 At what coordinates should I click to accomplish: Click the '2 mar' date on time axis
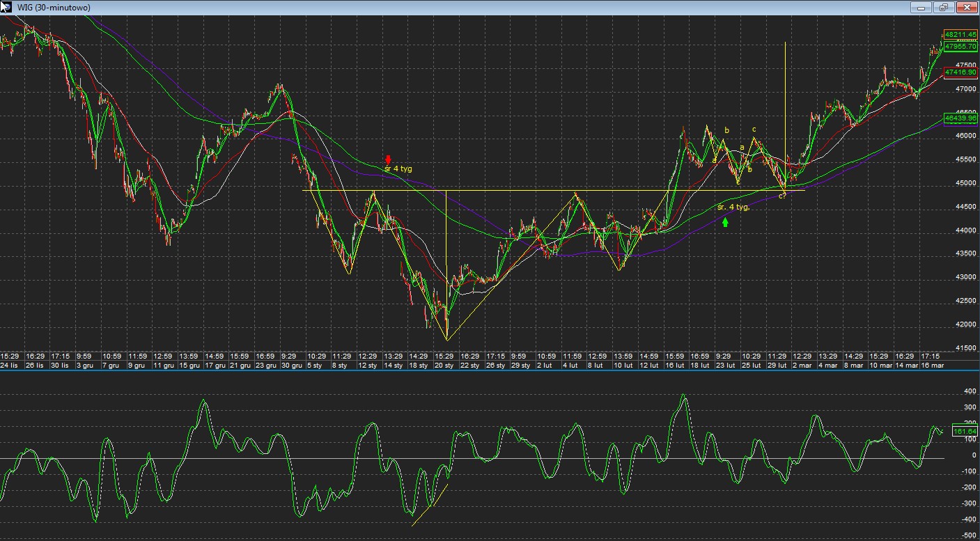point(802,365)
